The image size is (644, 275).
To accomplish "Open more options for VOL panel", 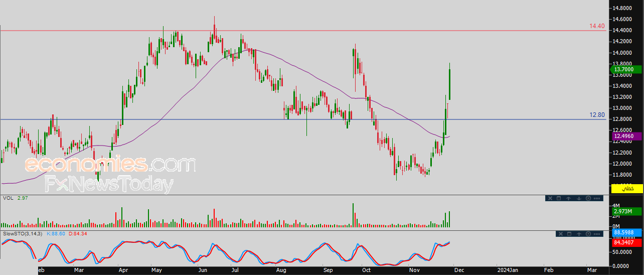I will point(597,198).
